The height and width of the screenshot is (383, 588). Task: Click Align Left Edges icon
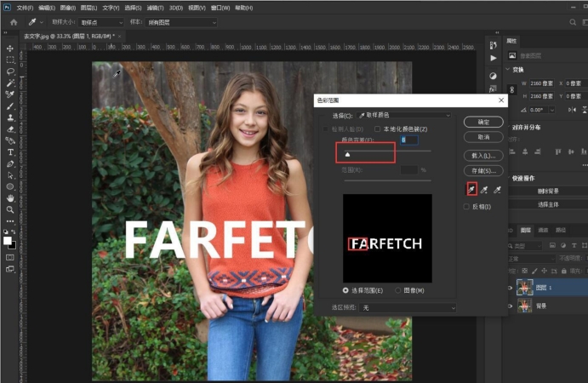coord(512,151)
